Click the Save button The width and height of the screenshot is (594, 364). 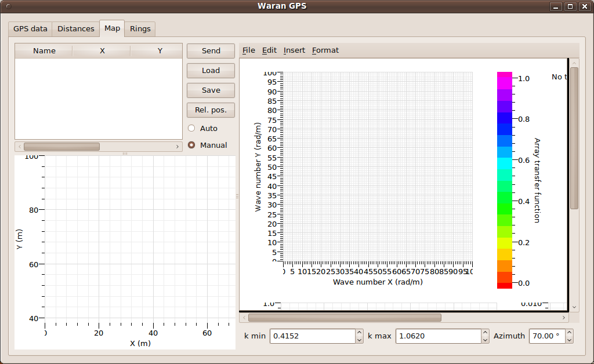211,90
